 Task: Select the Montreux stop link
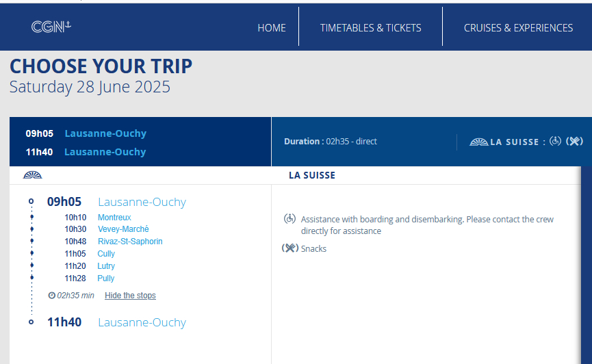point(114,218)
